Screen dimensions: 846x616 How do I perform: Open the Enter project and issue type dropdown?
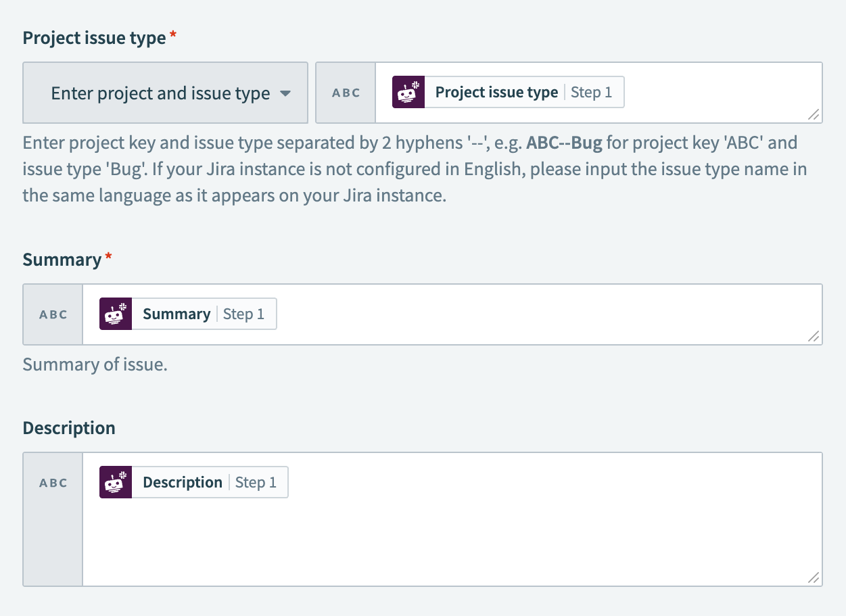[165, 93]
